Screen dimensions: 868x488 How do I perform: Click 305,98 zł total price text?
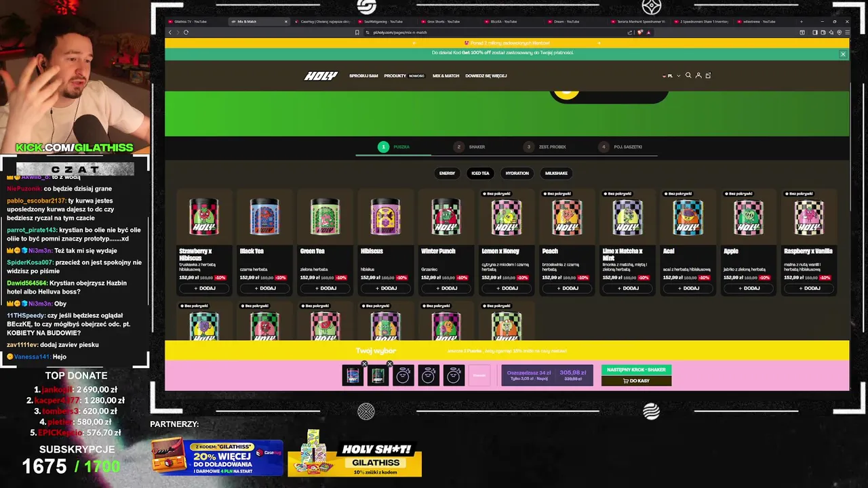[574, 373]
